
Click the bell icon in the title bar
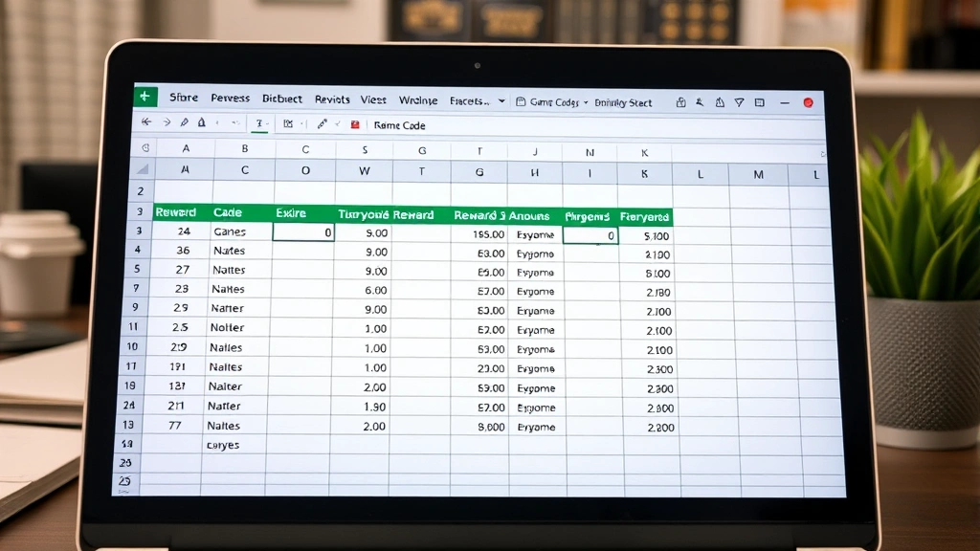pos(721,102)
